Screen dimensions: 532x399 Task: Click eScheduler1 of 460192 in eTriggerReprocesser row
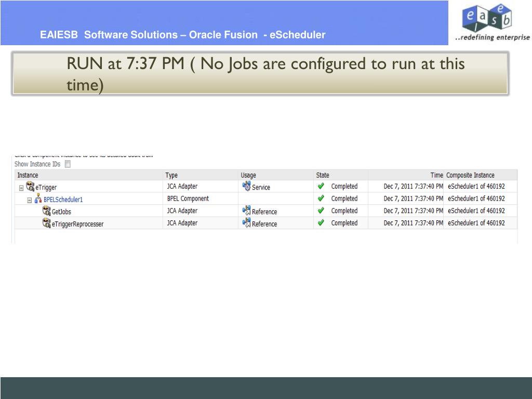(x=476, y=223)
